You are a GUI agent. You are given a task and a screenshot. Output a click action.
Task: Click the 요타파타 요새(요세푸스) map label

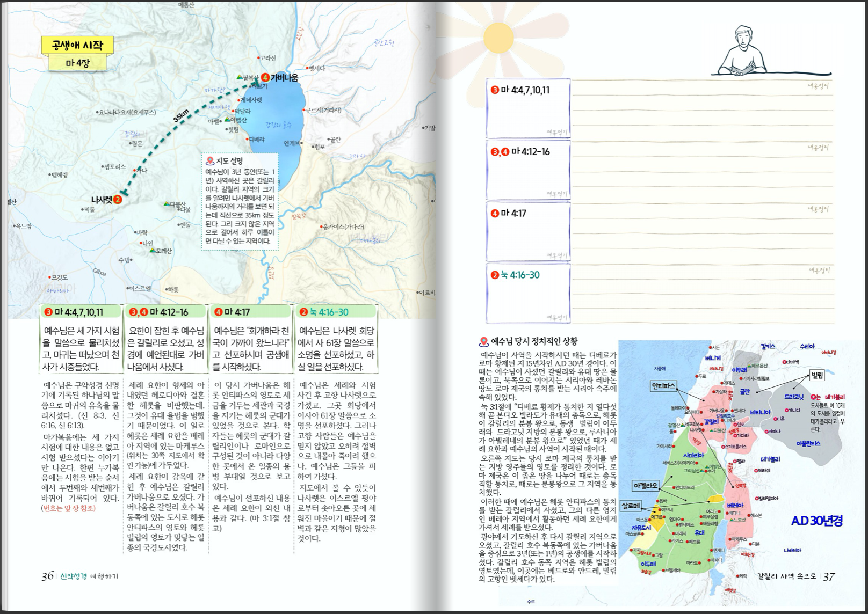(127, 112)
